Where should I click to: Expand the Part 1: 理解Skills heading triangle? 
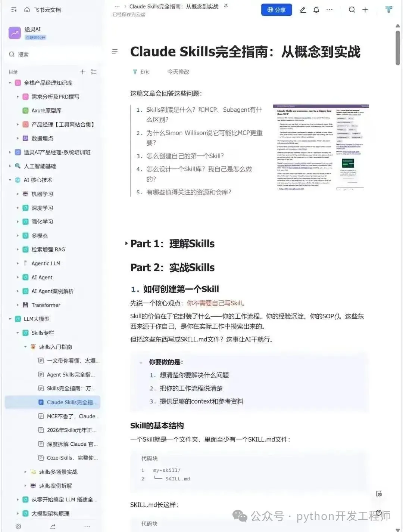click(x=126, y=244)
